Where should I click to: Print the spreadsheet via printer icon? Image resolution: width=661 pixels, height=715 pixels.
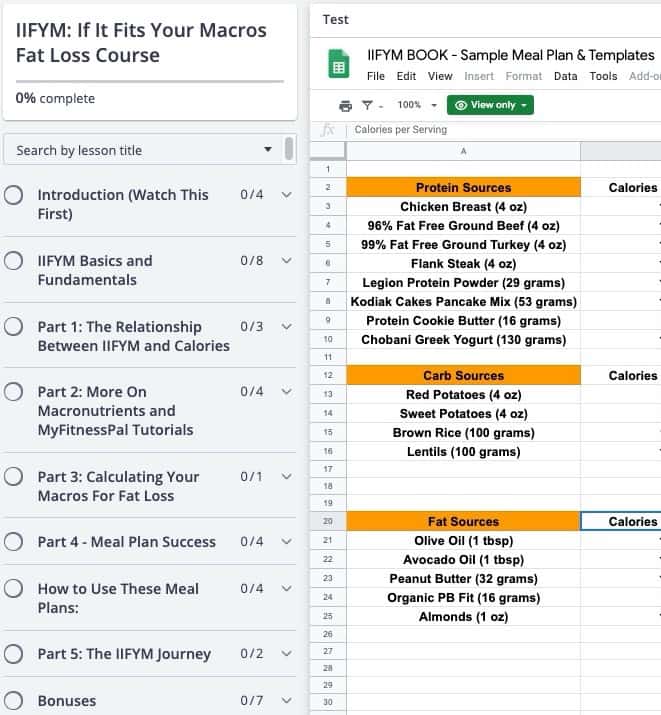pos(346,106)
